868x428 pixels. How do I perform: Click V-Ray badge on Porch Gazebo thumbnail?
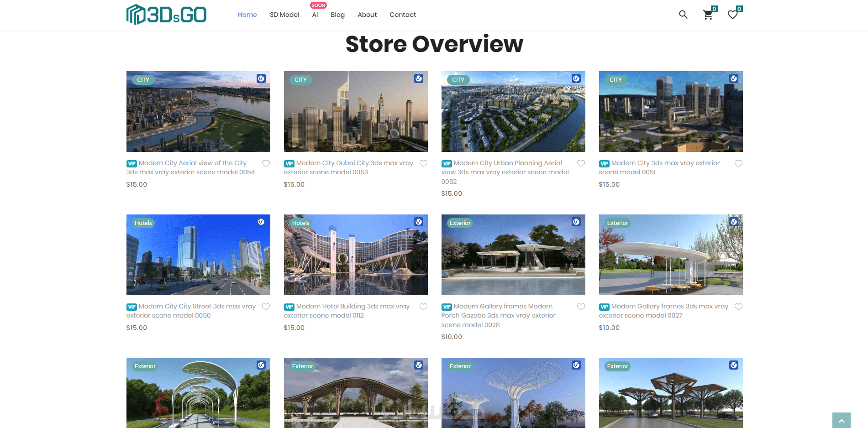coord(576,222)
